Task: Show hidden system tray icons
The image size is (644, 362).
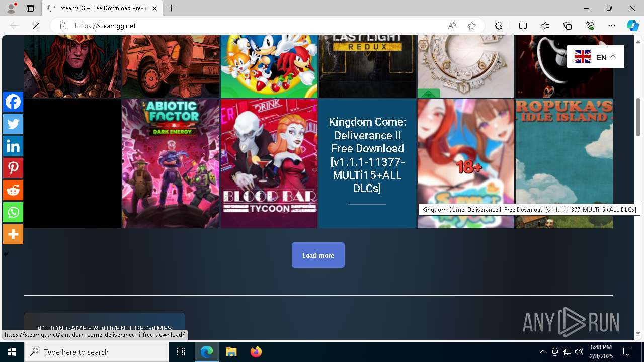Action: (x=542, y=352)
